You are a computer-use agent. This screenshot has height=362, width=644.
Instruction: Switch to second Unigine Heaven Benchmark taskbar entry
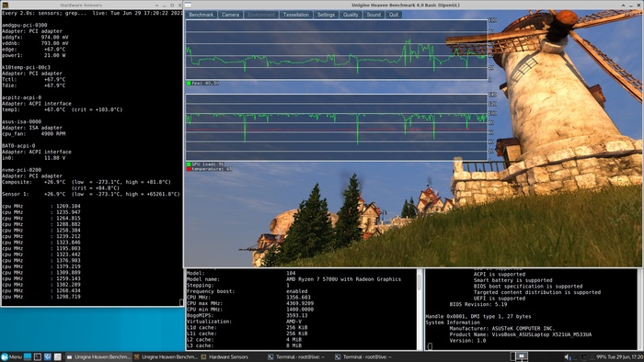tap(166, 357)
